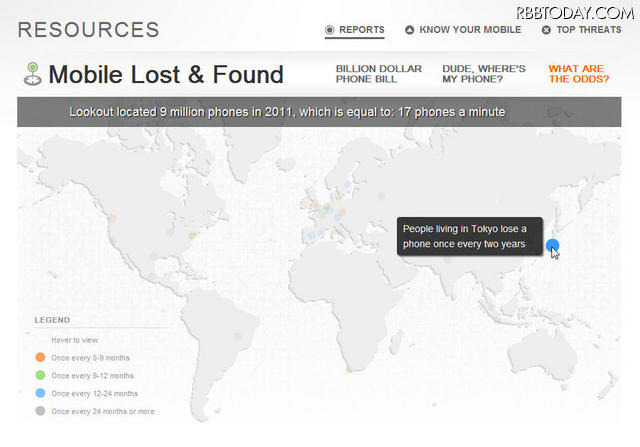Select Dude, Where's My Phone tab
The height and width of the screenshot is (447, 640).
(484, 74)
